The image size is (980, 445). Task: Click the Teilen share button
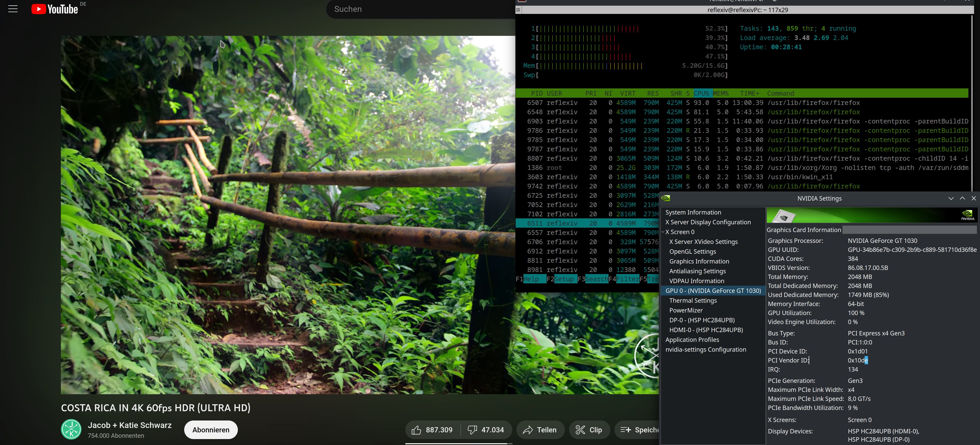click(x=539, y=430)
